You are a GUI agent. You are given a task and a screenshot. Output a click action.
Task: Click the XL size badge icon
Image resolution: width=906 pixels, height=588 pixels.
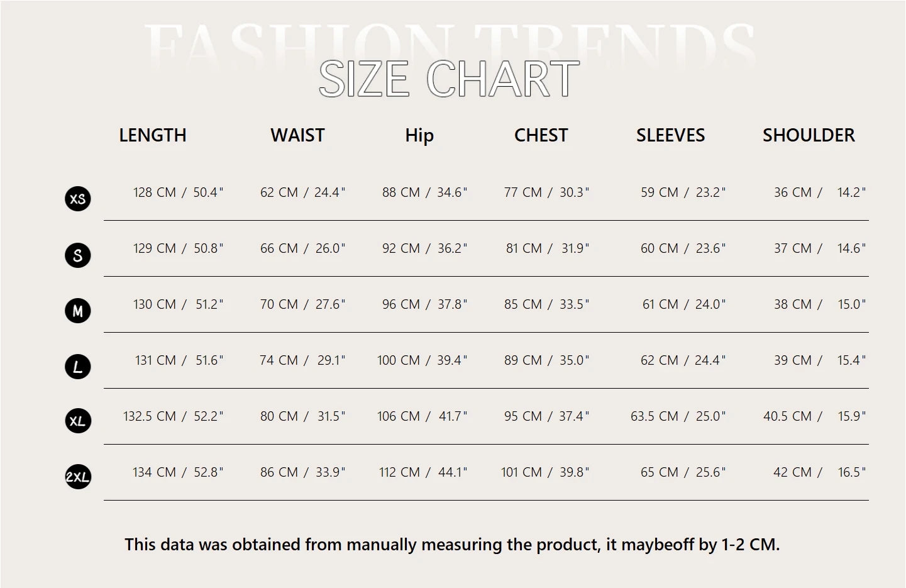[x=78, y=421]
